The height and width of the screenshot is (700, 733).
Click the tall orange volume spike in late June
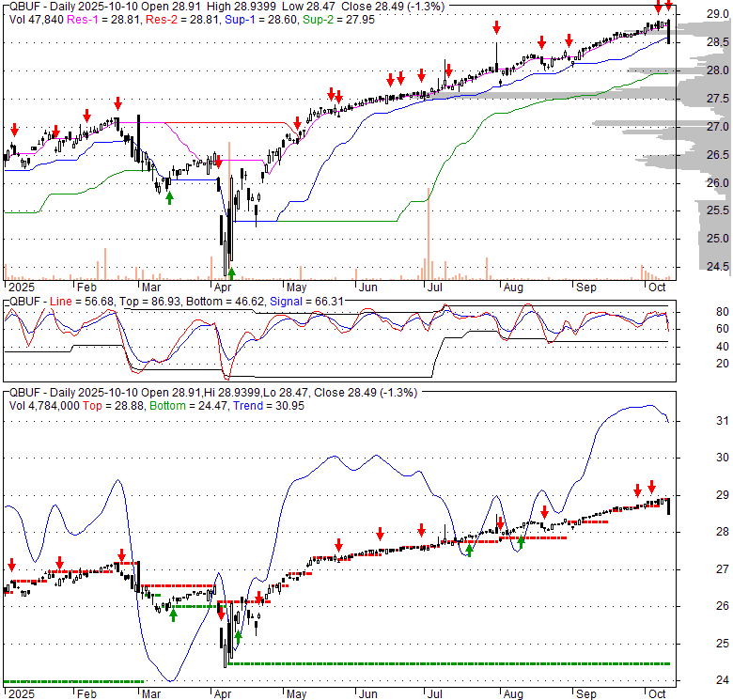428,233
